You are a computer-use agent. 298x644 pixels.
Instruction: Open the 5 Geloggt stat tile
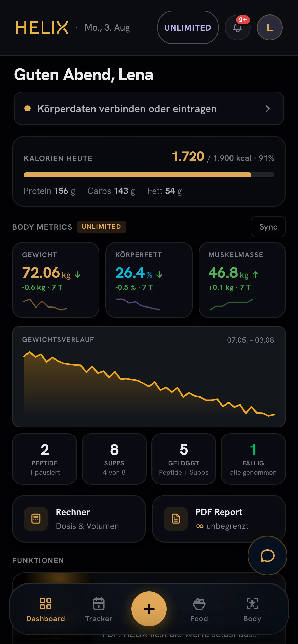(184, 459)
